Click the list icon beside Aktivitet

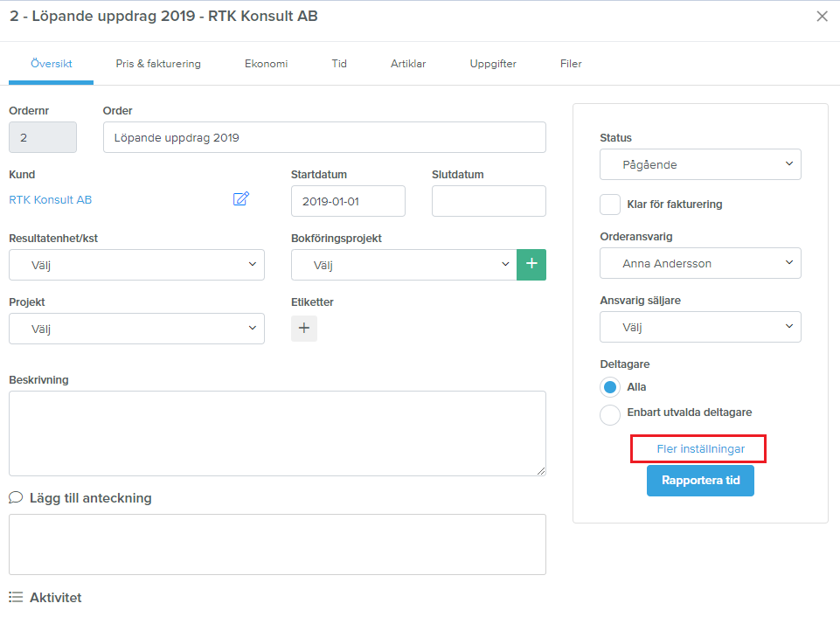point(16,597)
